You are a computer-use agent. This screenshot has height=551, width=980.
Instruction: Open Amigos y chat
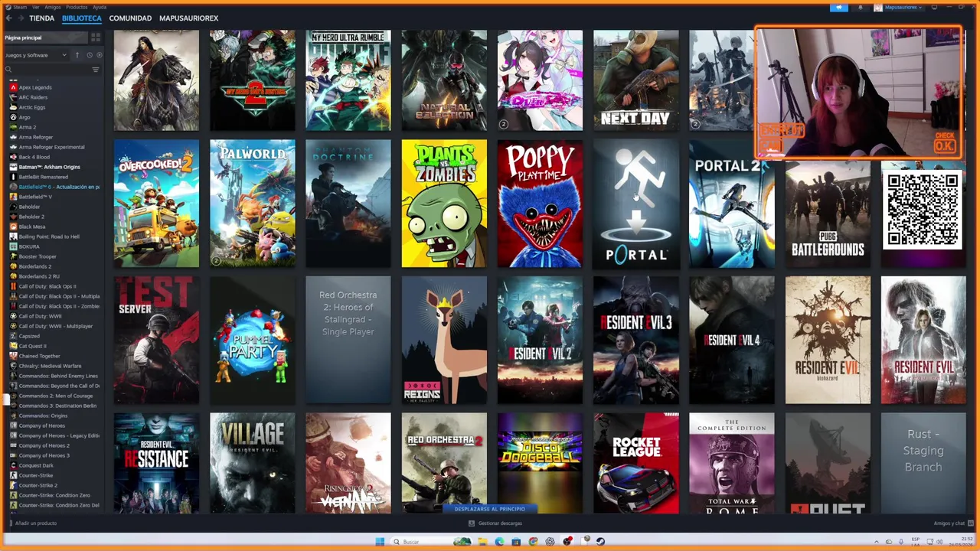pyautogui.click(x=953, y=523)
